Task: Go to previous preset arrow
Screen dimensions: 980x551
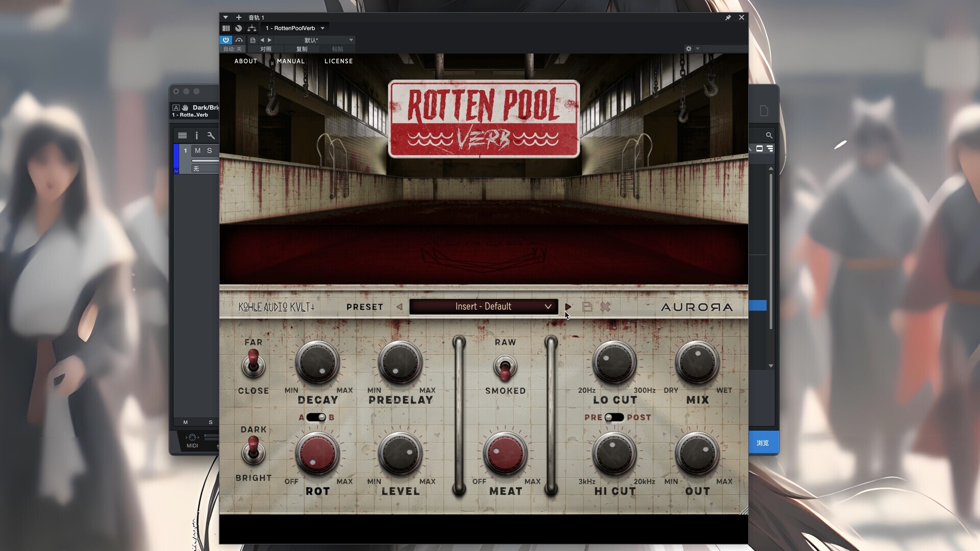Action: coord(399,307)
